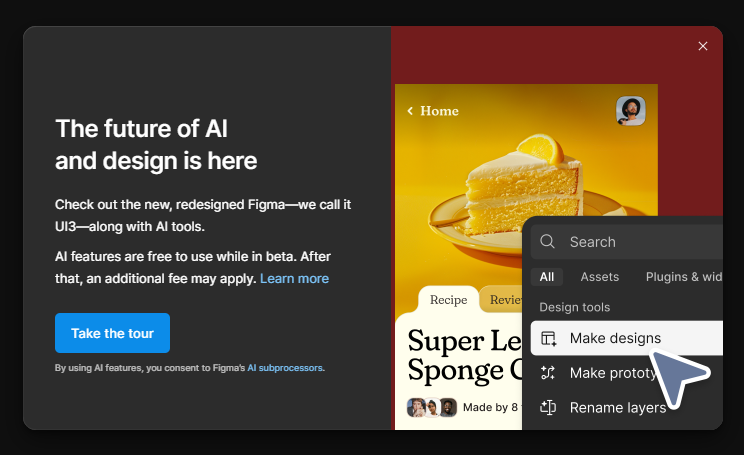This screenshot has width=744, height=455.
Task: Switch to the Plugins & widgets tab
Action: pyautogui.click(x=684, y=277)
